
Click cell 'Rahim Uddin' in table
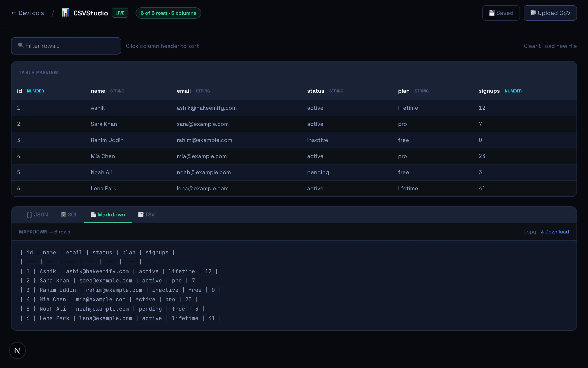click(x=107, y=140)
